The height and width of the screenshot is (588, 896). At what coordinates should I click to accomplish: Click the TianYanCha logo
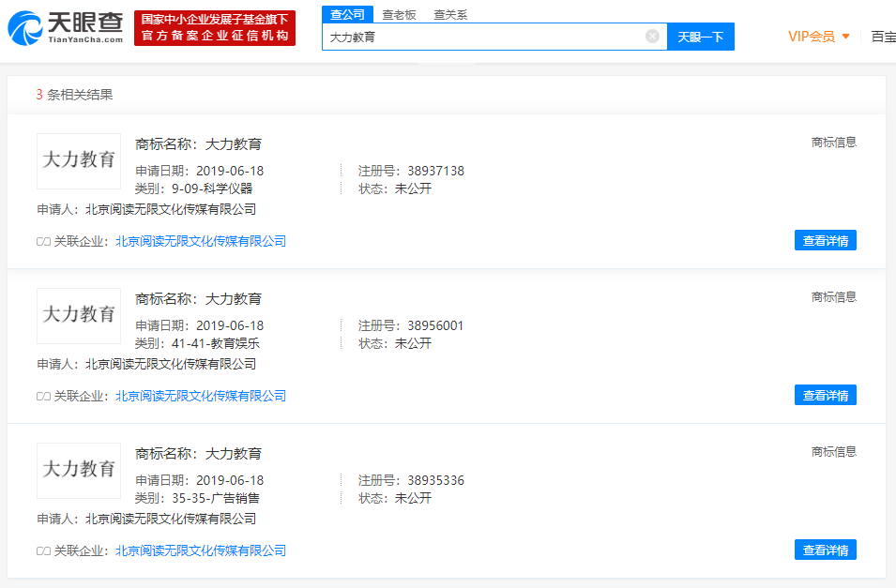coord(65,27)
